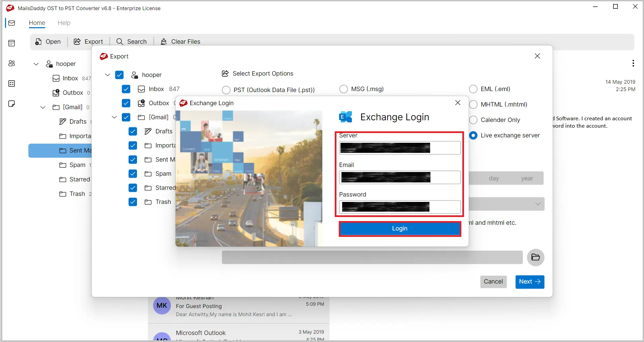Open the three-dot more options menu

[633, 63]
